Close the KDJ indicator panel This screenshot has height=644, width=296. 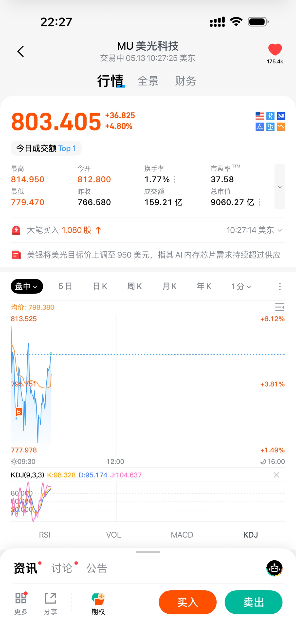coord(276,475)
